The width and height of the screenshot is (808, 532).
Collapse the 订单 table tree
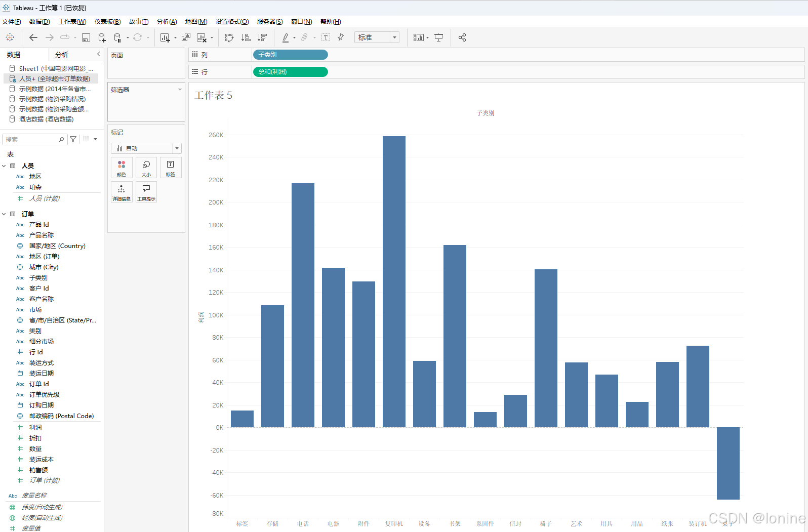[x=4, y=214]
